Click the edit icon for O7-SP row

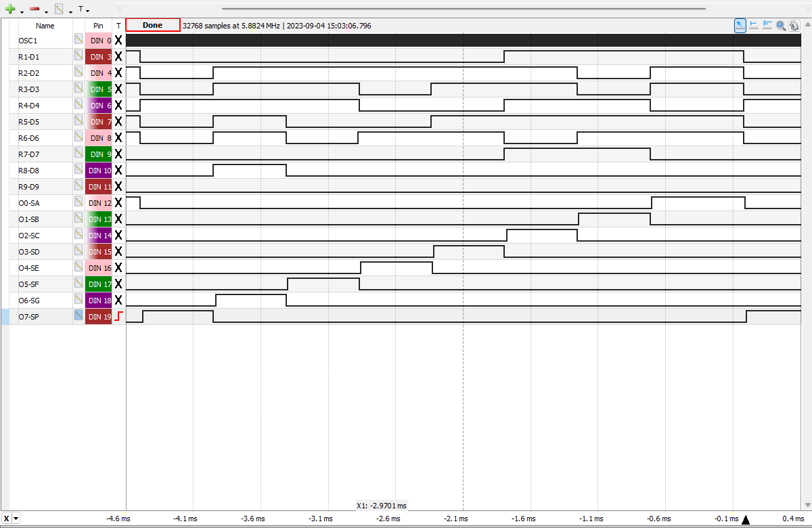(79, 316)
